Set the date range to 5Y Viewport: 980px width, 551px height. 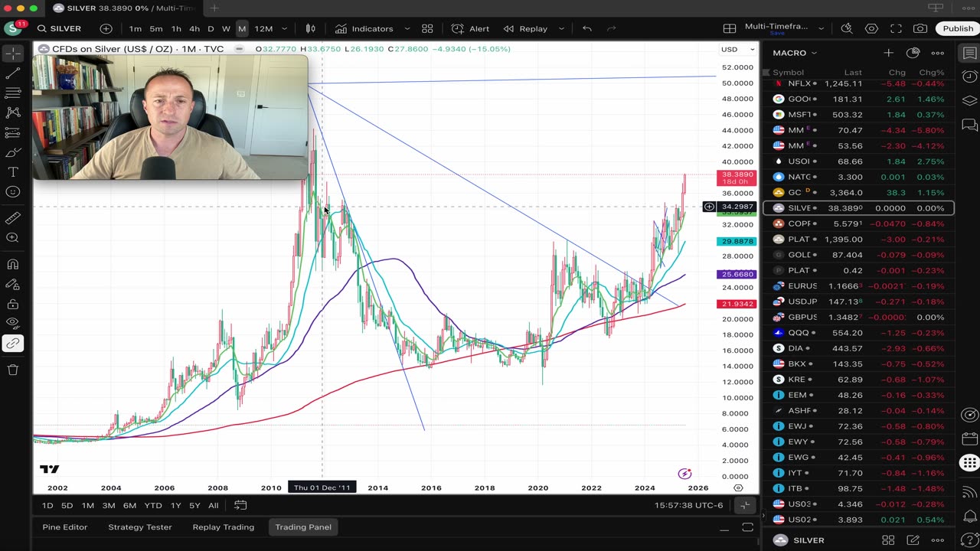194,505
